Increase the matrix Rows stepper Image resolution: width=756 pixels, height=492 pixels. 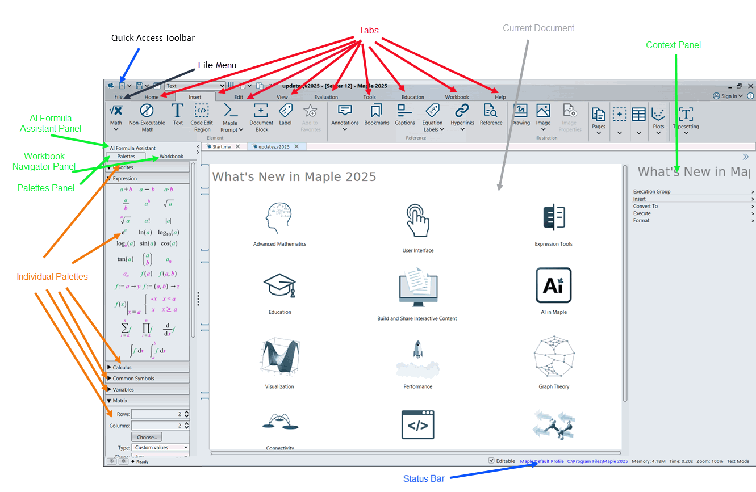[187, 410]
